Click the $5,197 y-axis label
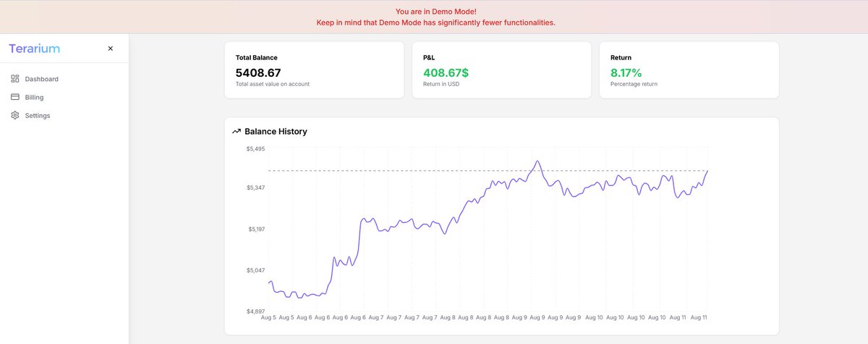This screenshot has width=868, height=344. [x=255, y=229]
